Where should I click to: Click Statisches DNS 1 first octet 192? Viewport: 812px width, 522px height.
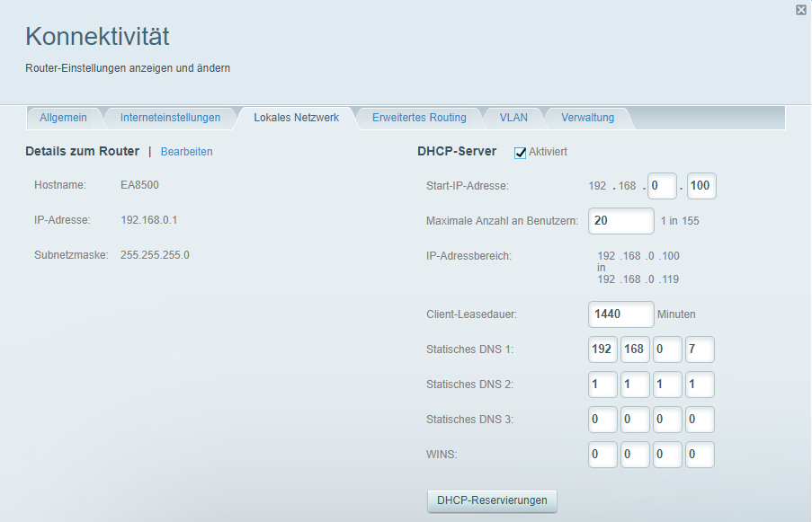click(x=602, y=349)
